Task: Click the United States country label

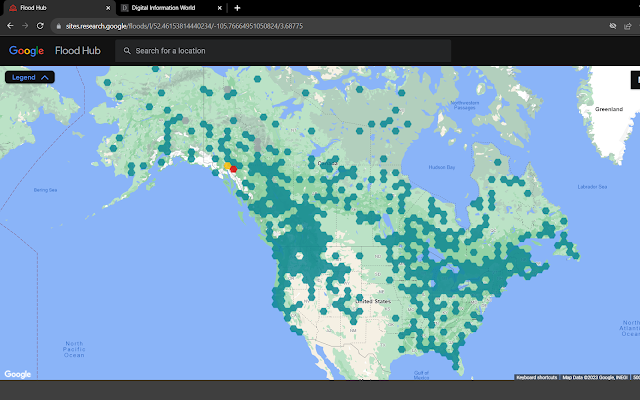Action: coord(373,301)
